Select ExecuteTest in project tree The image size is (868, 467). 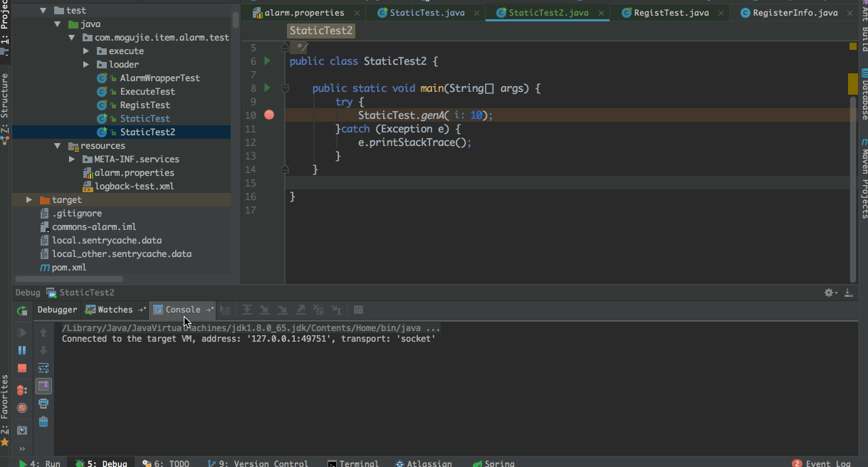coord(147,92)
